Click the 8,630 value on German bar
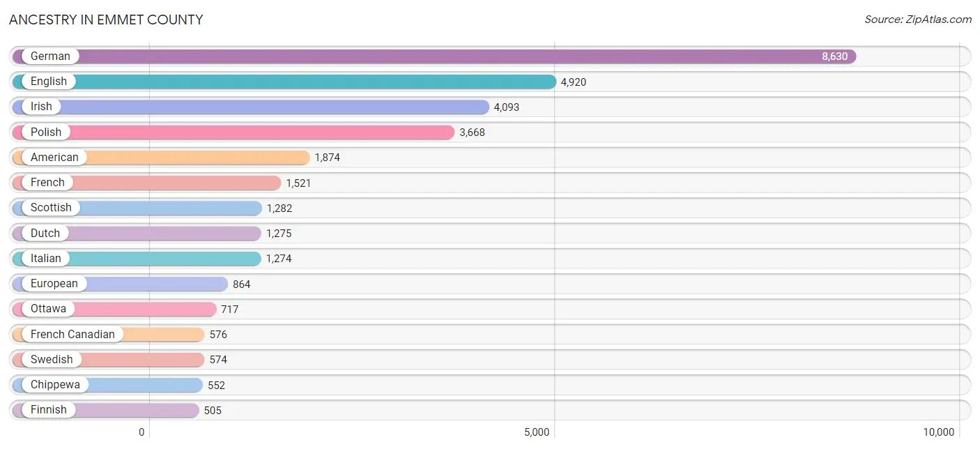This screenshot has height=449, width=980. pyautogui.click(x=835, y=56)
